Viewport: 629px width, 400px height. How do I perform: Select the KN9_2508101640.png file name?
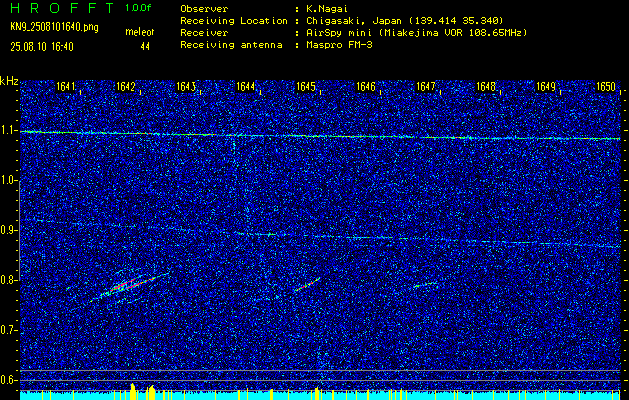tap(54, 28)
